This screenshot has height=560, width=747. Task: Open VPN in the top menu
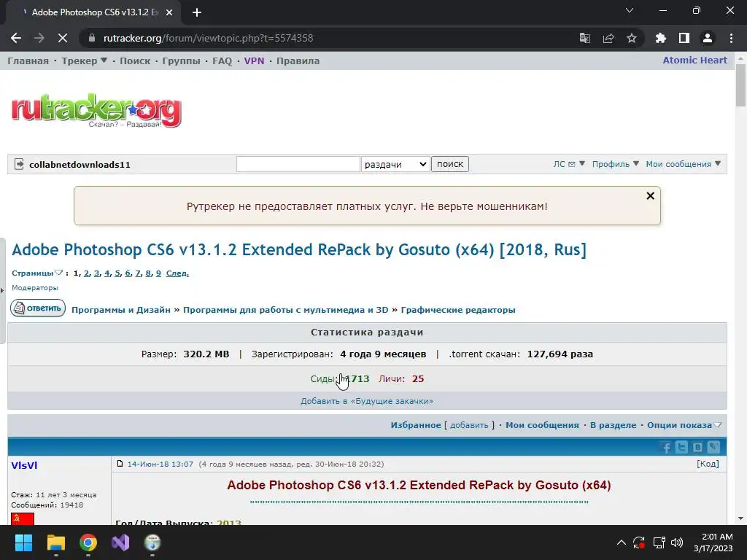coord(254,61)
